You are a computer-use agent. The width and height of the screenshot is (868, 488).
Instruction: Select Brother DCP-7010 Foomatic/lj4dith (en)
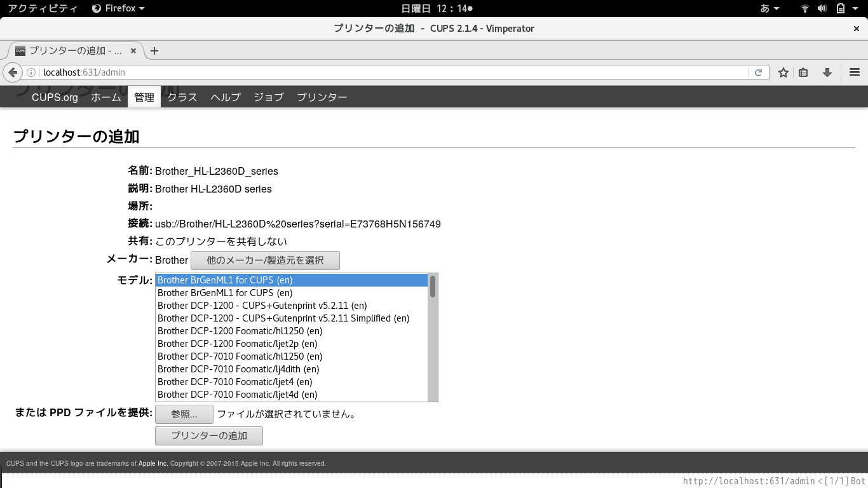[x=292, y=369]
